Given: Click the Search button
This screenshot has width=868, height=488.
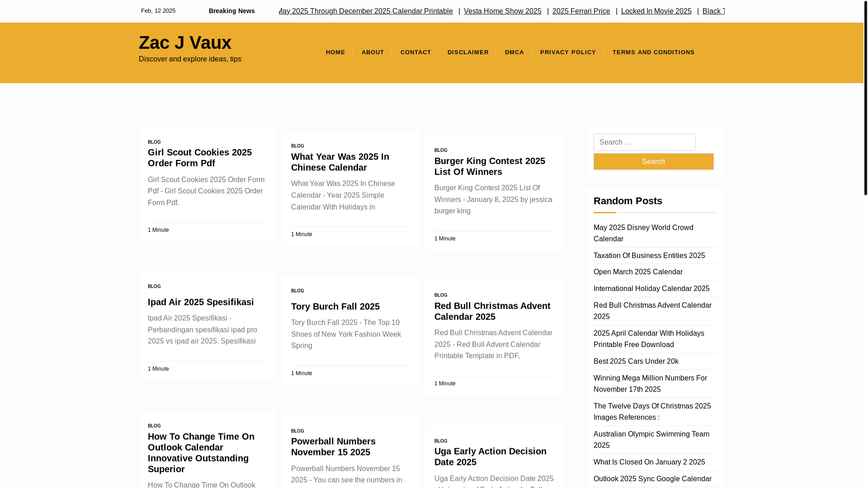Looking at the screenshot, I should point(653,161).
